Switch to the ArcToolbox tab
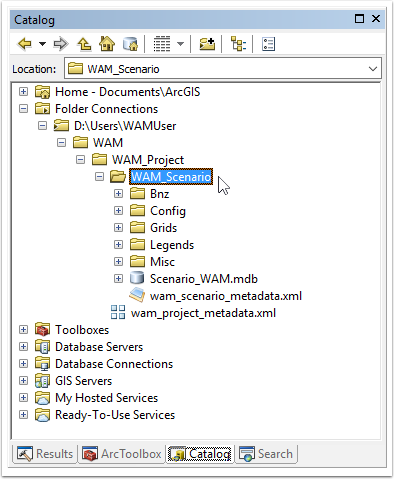This screenshot has height=479, width=394. tap(122, 454)
